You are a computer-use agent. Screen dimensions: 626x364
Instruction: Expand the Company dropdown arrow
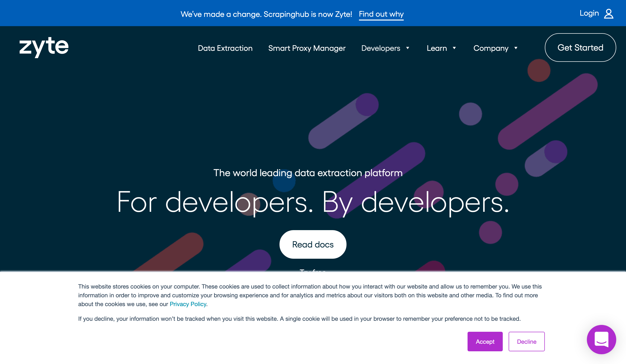click(516, 48)
